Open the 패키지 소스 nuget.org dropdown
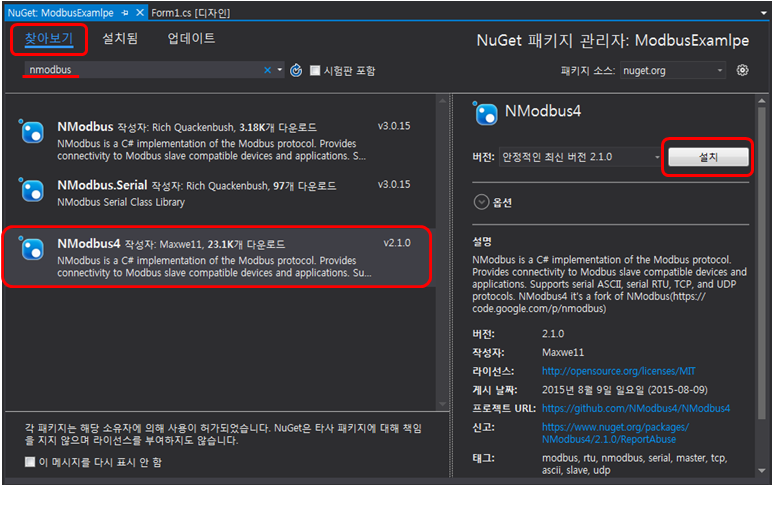This screenshot has height=516, width=773. coord(673,71)
